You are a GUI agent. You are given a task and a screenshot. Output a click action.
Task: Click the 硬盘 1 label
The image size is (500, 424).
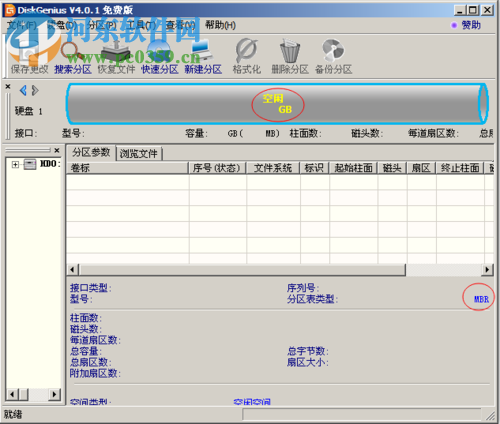click(29, 111)
